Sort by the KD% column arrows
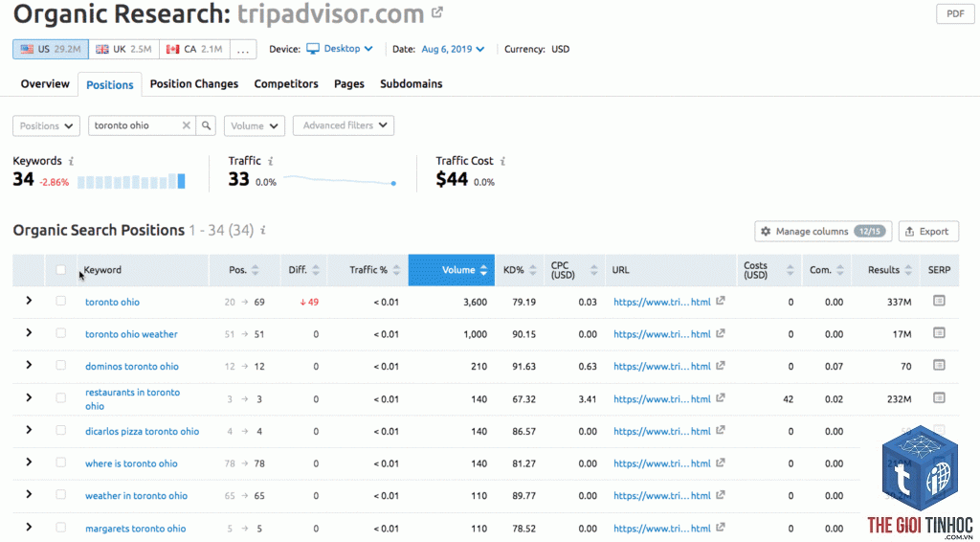This screenshot has width=980, height=542. click(532, 270)
